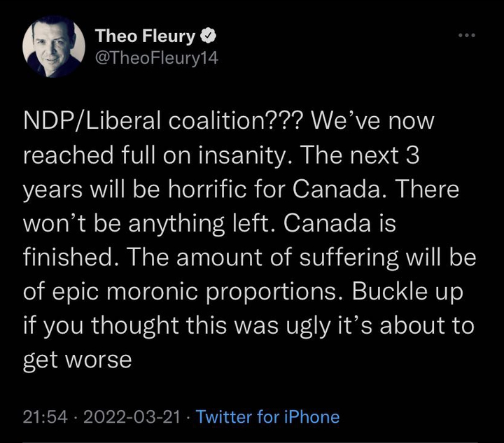
Task: Click the words "The next 3 years"
Action: [x=350, y=155]
